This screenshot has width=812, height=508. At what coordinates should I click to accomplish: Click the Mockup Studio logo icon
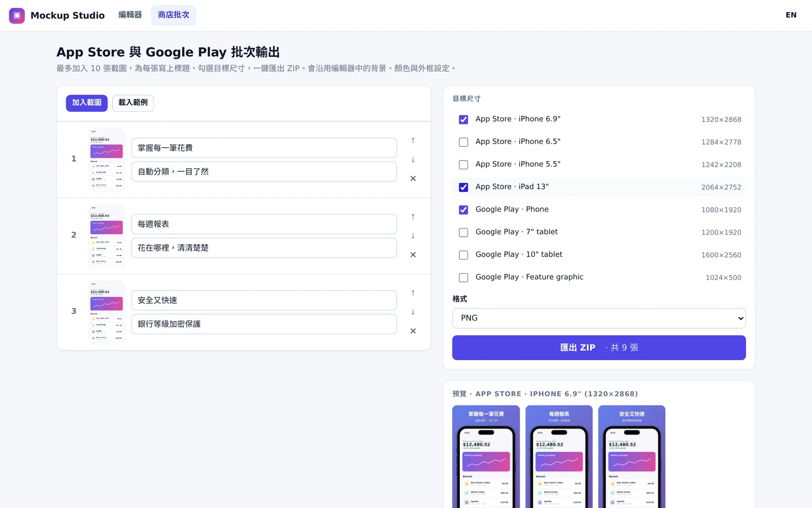click(17, 15)
